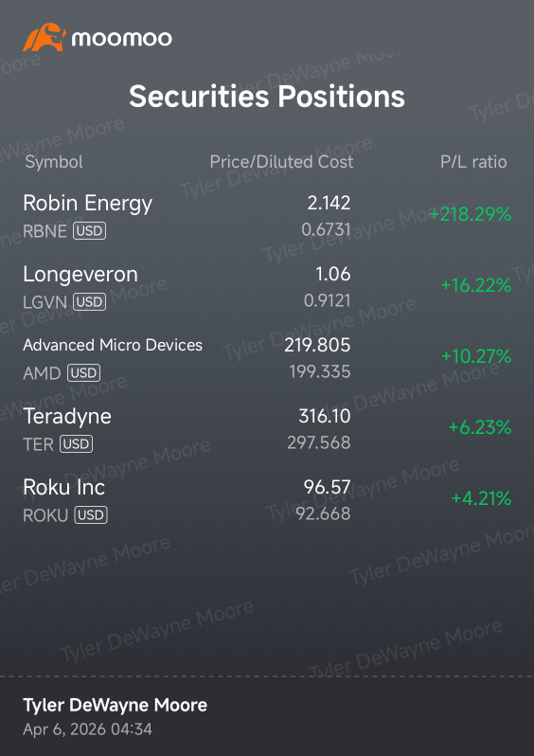Select the USD badge next to LGVN
Screen dimensions: 534x756
pyautogui.click(x=89, y=302)
